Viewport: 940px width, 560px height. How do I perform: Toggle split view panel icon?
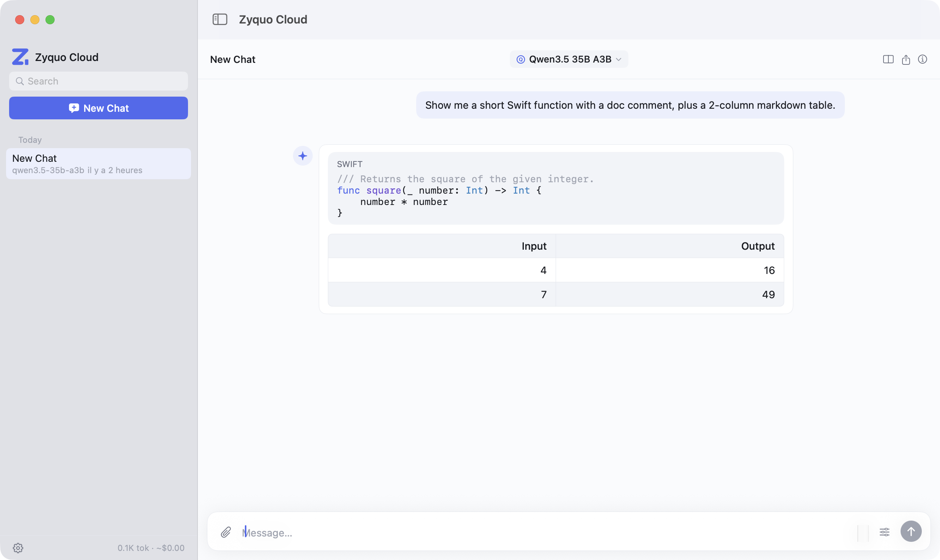tap(888, 59)
